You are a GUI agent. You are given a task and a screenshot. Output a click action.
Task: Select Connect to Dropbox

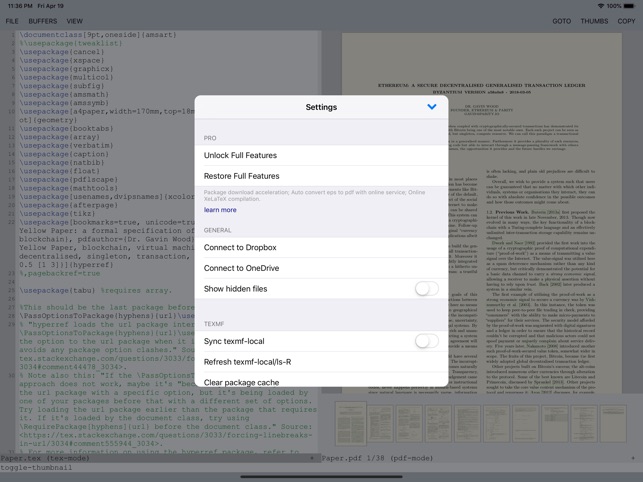(240, 248)
